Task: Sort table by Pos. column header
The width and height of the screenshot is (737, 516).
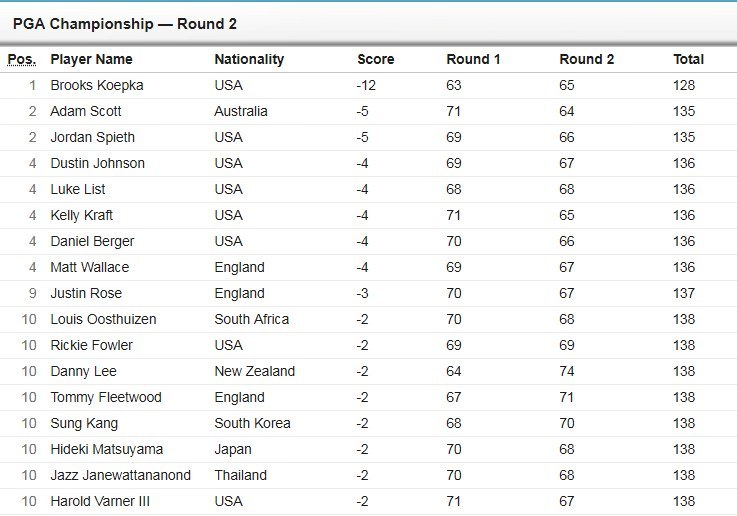Action: click(x=21, y=59)
